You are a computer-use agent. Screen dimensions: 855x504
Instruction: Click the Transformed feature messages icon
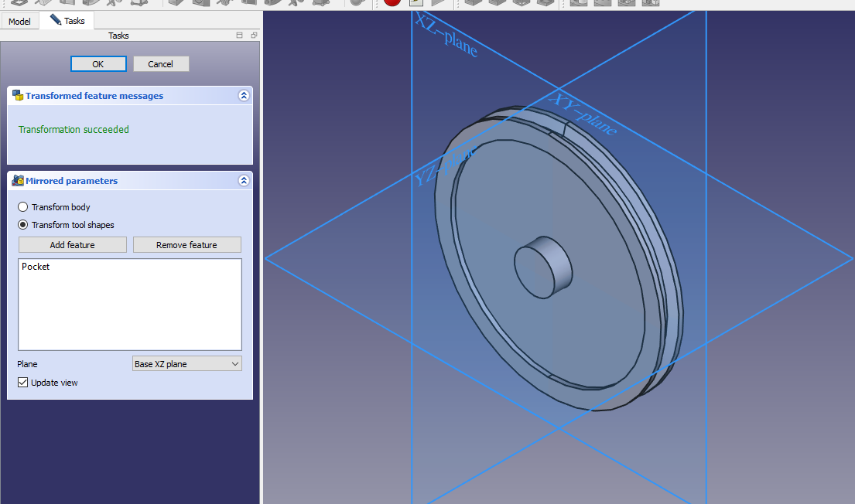[18, 96]
